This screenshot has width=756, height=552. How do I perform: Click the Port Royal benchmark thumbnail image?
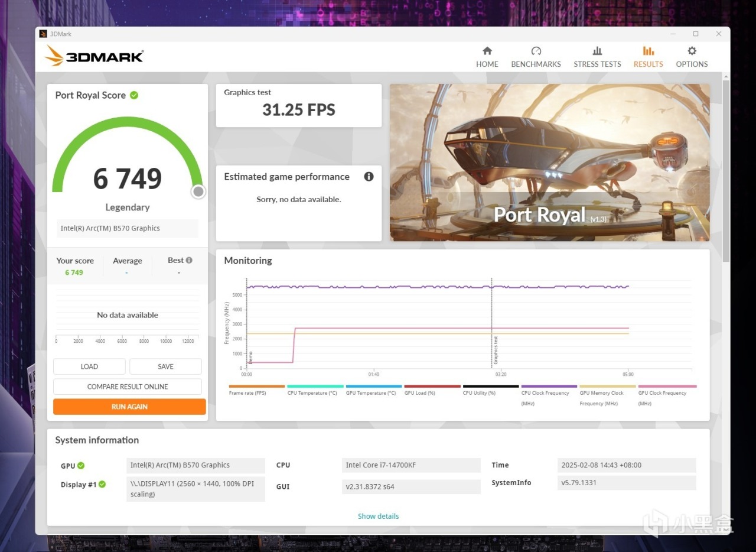(550, 163)
